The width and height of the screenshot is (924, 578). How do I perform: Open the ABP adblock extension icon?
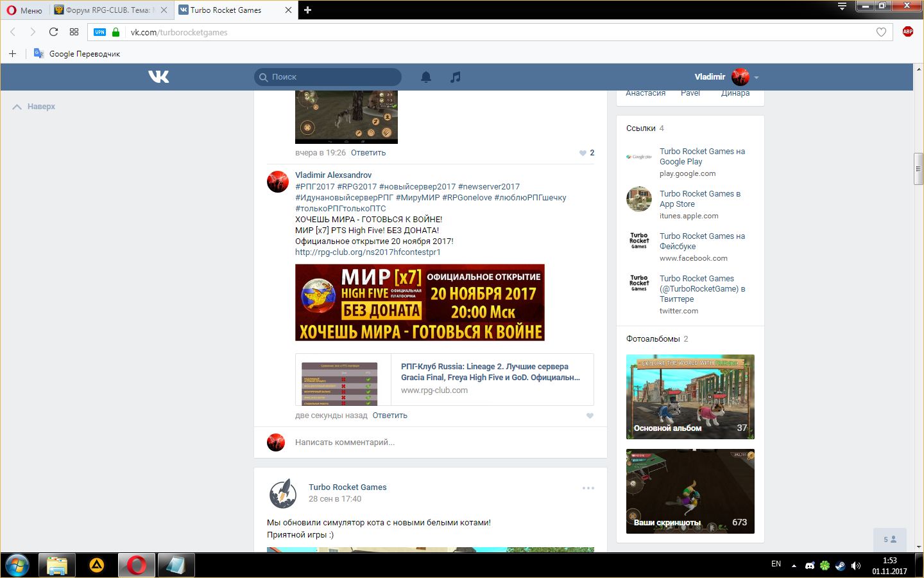(907, 31)
